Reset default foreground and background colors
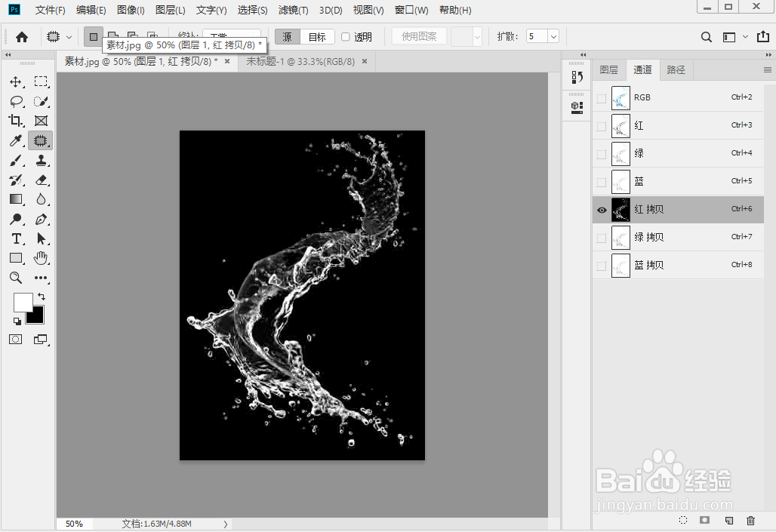This screenshot has height=532, width=776. (17, 321)
